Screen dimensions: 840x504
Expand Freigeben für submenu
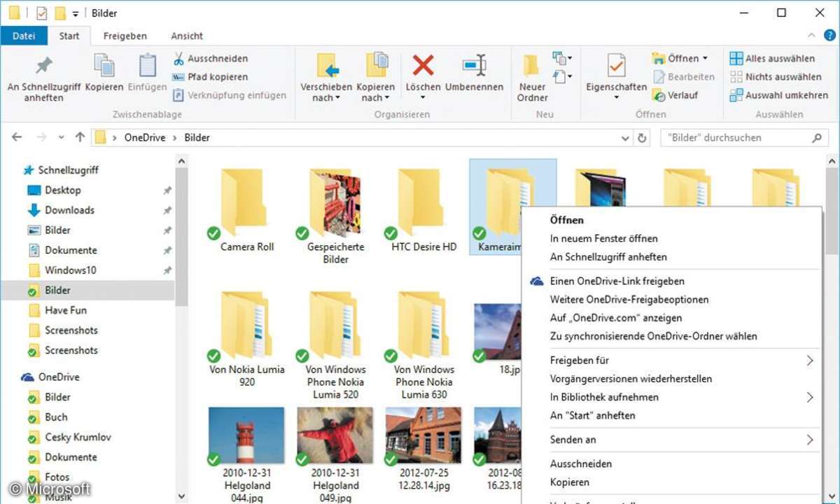point(810,360)
